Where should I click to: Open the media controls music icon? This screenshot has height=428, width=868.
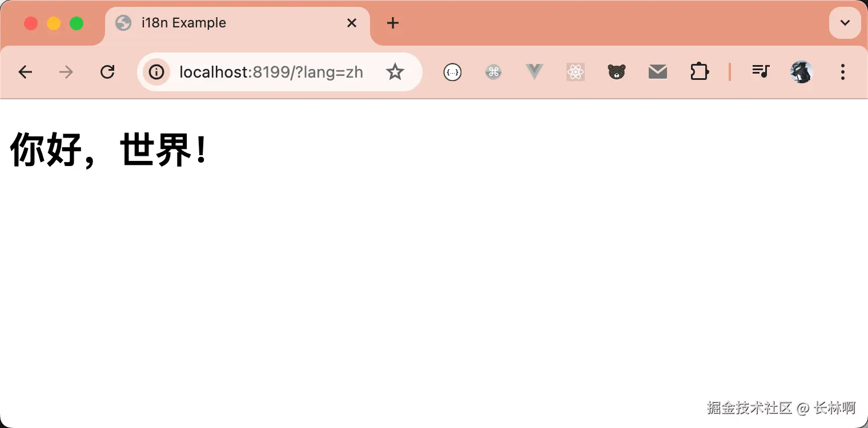[x=761, y=72]
